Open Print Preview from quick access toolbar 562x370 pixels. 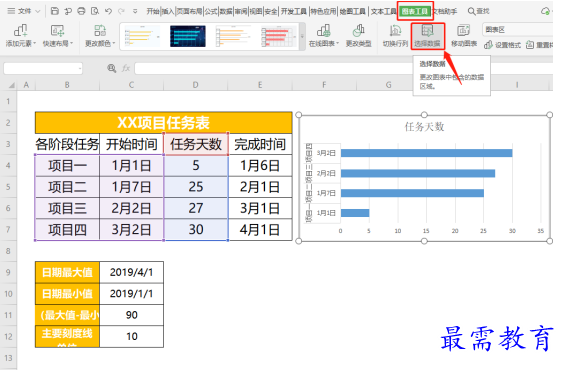click(95, 11)
